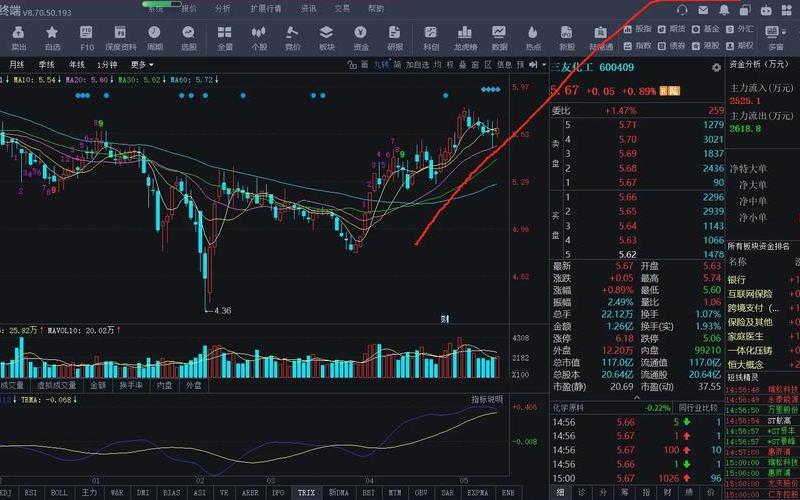This screenshot has width=800, height=500.
Task: Expand dropdown arrow beside chart toolbar
Action: click(x=544, y=65)
